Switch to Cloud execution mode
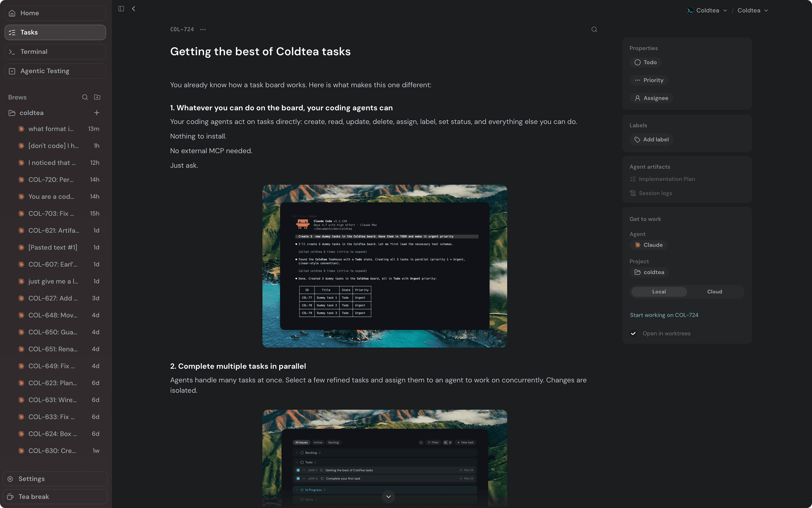This screenshot has height=508, width=812. pyautogui.click(x=714, y=292)
